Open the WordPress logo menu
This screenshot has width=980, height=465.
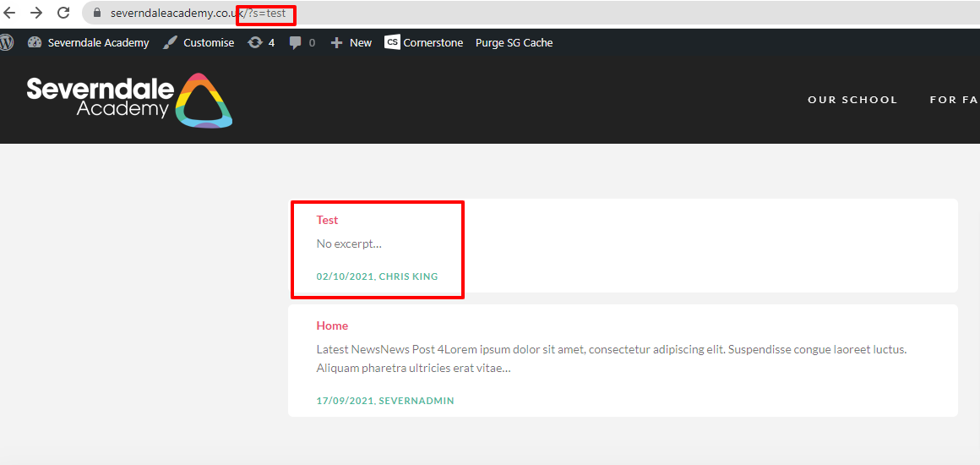pos(7,42)
